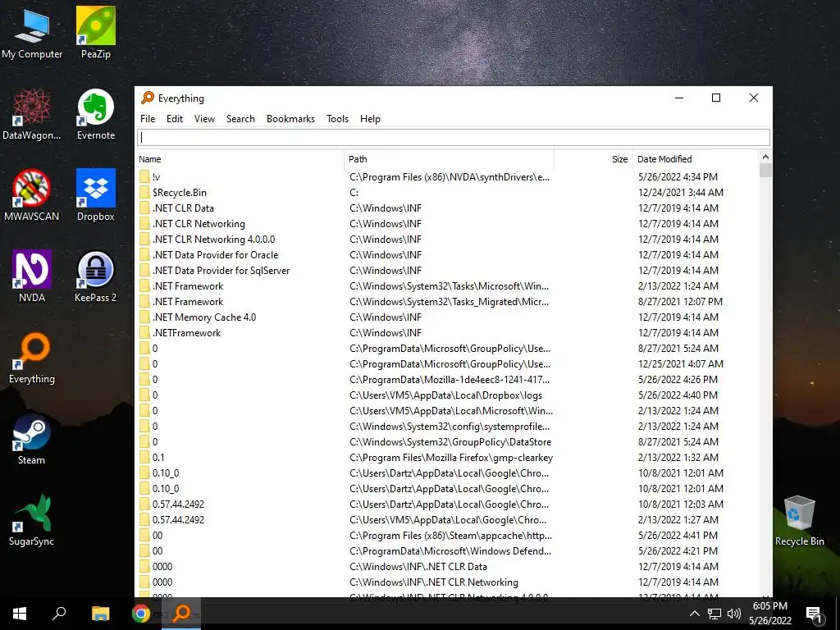Click date "8/27/2021 12:07 PM"
The width and height of the screenshot is (840, 630).
coord(680,302)
